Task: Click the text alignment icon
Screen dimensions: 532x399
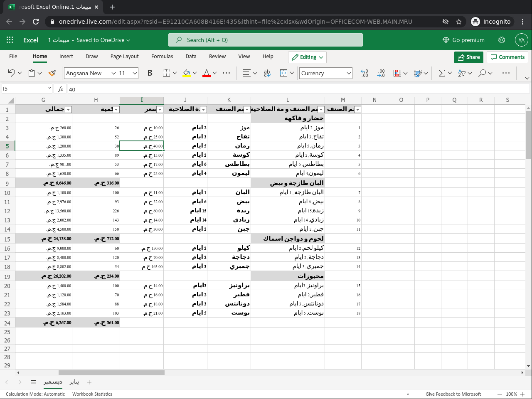Action: (247, 73)
